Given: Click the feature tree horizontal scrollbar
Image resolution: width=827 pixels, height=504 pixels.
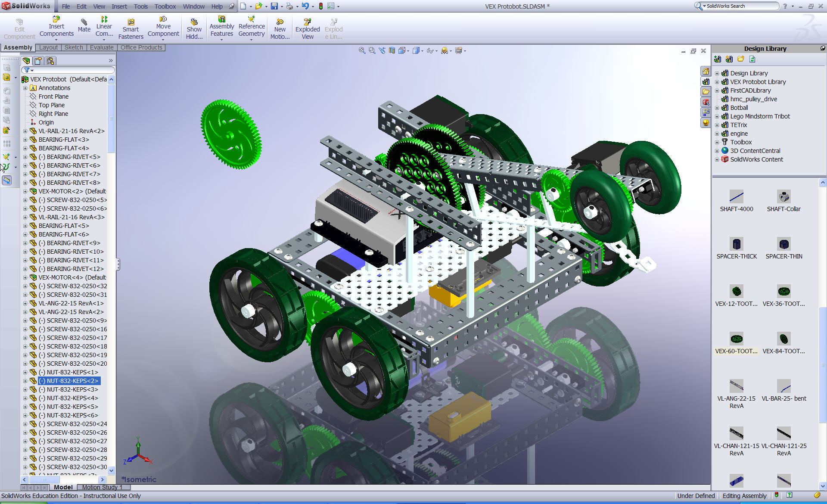Looking at the screenshot, I should pyautogui.click(x=63, y=479).
